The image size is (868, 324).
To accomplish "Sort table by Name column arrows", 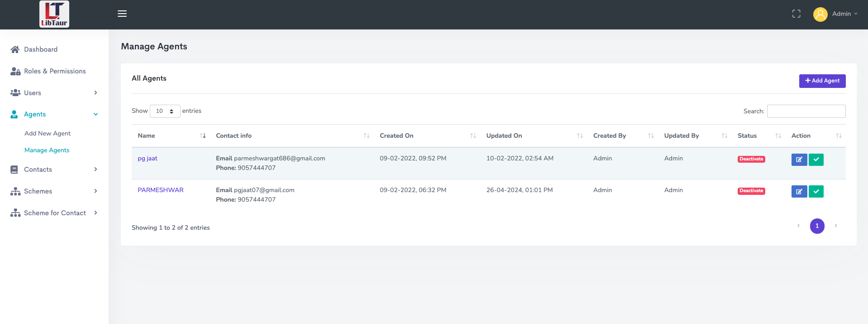I will (203, 136).
